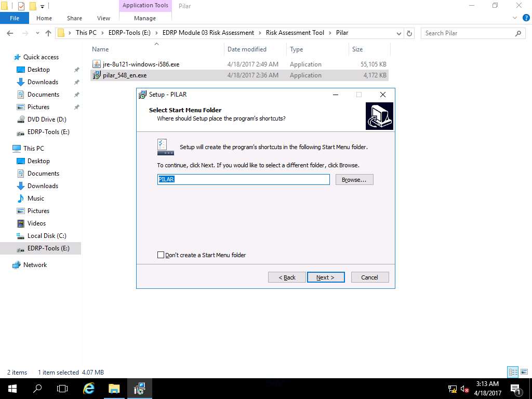Click the muted volume tray icon
This screenshot has width=532, height=399.
(464, 389)
